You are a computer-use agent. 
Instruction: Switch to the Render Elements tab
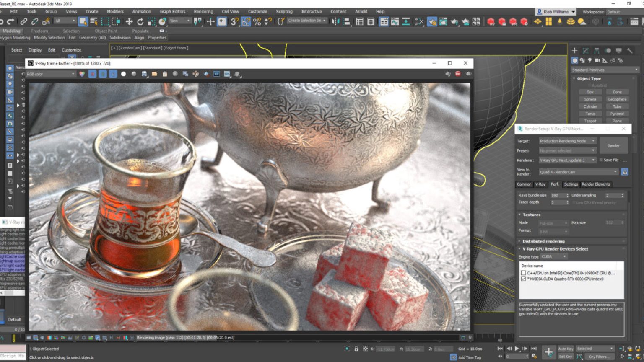tap(596, 184)
